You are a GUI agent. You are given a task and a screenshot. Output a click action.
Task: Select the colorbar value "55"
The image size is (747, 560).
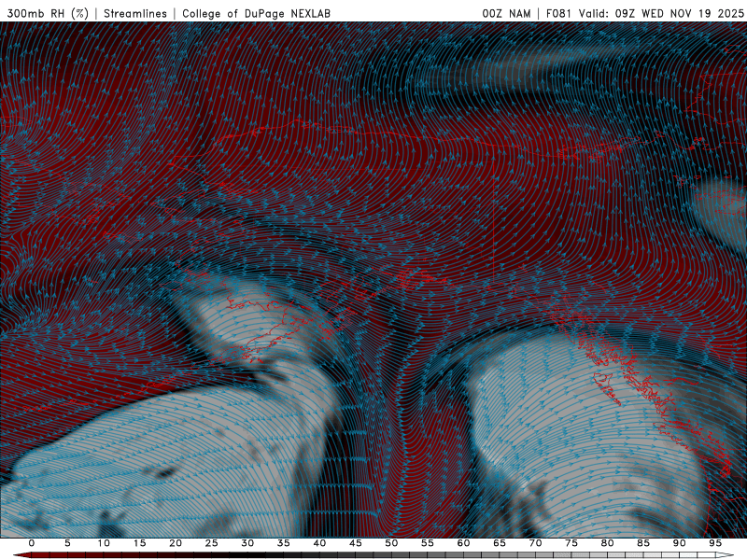(427, 543)
